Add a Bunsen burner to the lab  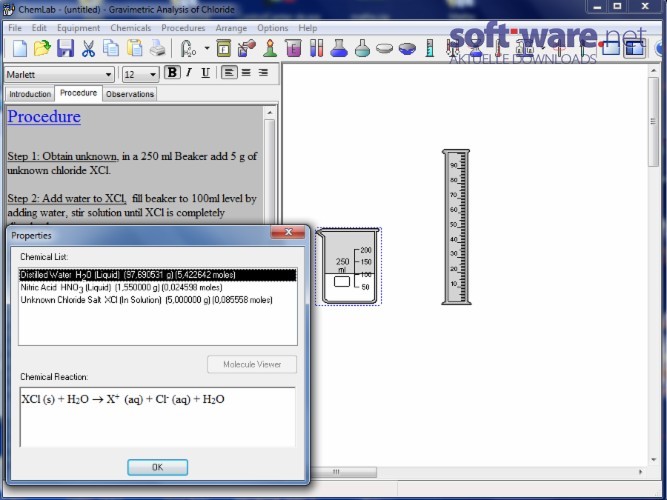click(x=270, y=48)
